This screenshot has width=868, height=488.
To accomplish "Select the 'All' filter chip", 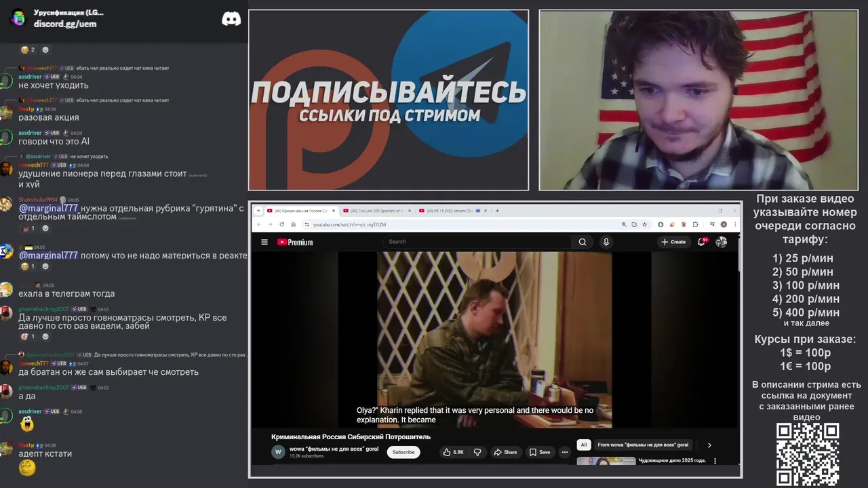I will pos(583,445).
